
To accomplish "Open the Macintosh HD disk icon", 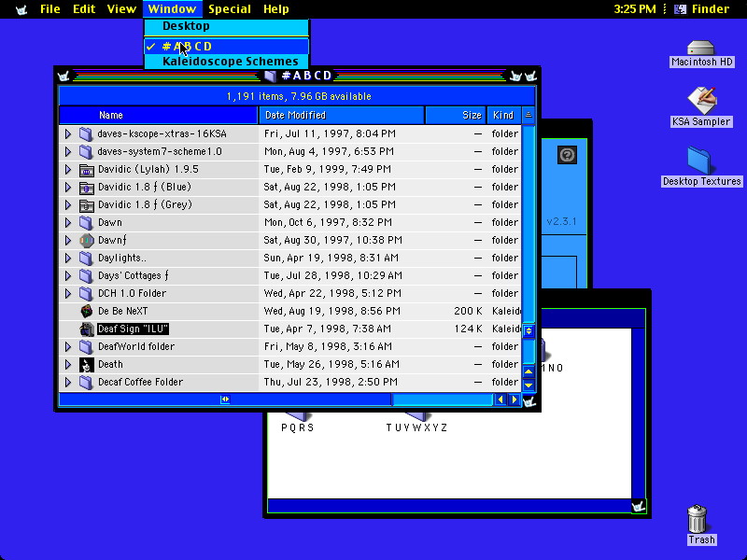I will click(x=701, y=49).
